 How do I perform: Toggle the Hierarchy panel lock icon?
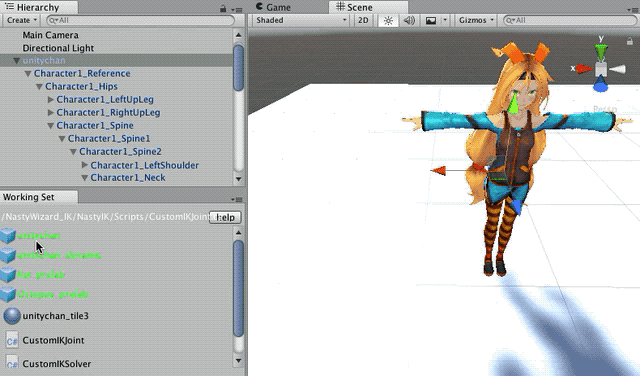click(x=223, y=8)
